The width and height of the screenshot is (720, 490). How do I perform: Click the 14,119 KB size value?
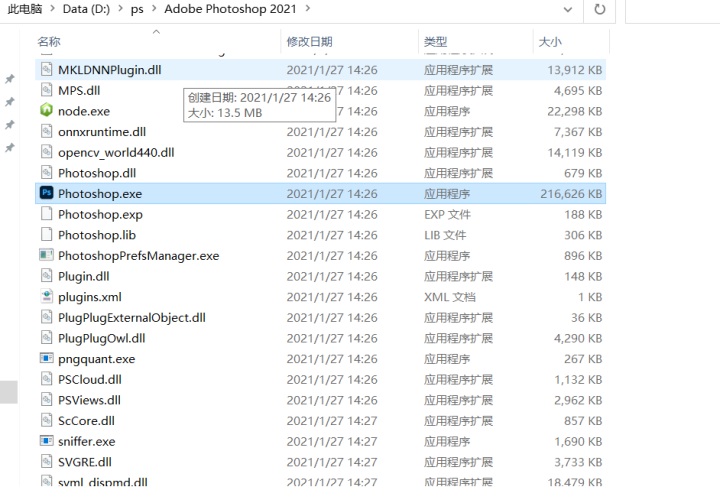tap(574, 152)
